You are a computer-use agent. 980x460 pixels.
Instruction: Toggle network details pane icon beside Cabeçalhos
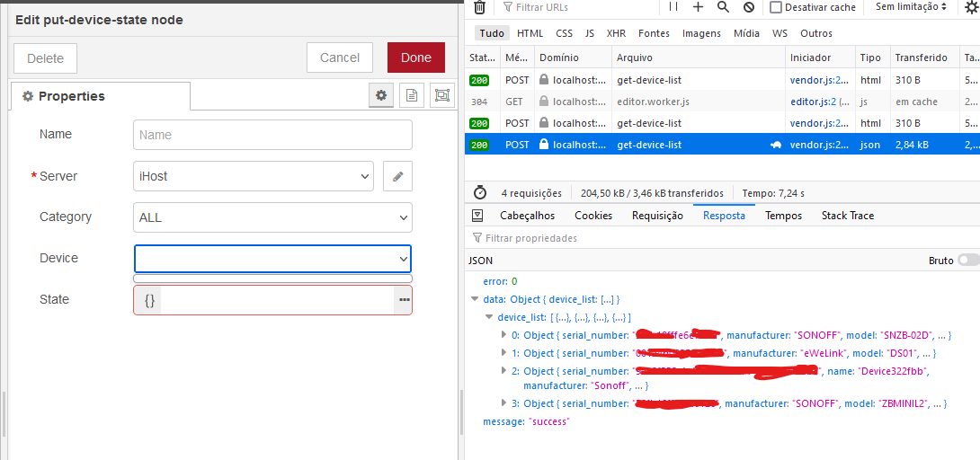point(477,216)
